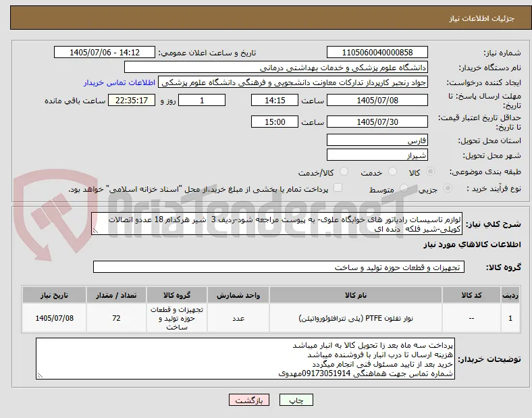Click the goods group field
This screenshot has height=418, width=532.
tap(279, 267)
